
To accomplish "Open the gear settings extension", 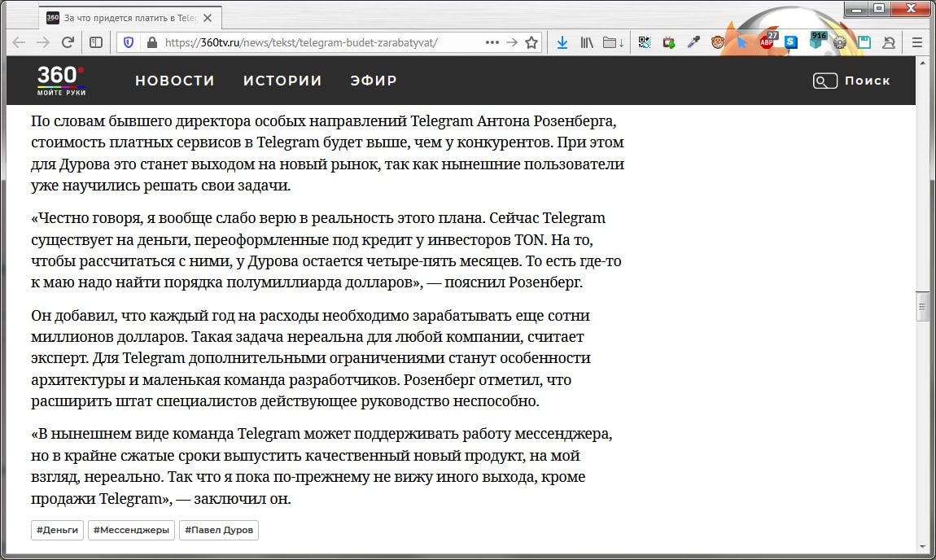I will click(840, 42).
